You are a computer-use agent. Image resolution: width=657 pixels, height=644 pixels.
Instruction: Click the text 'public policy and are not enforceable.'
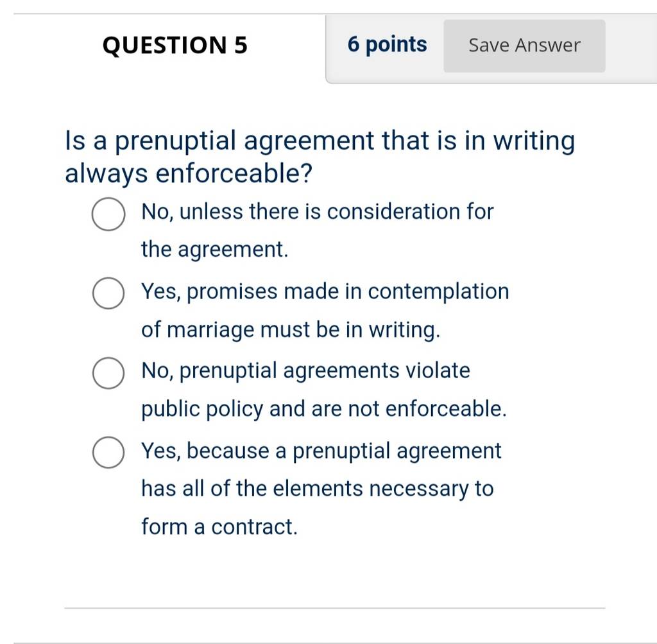pos(324,409)
